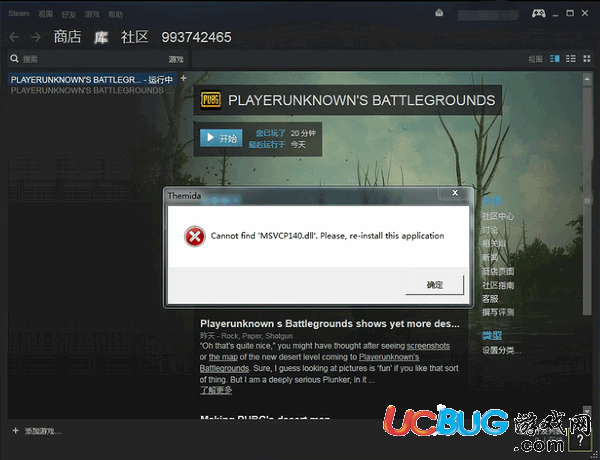Open the 993742465 profile tab
This screenshot has height=460, width=600.
point(196,37)
